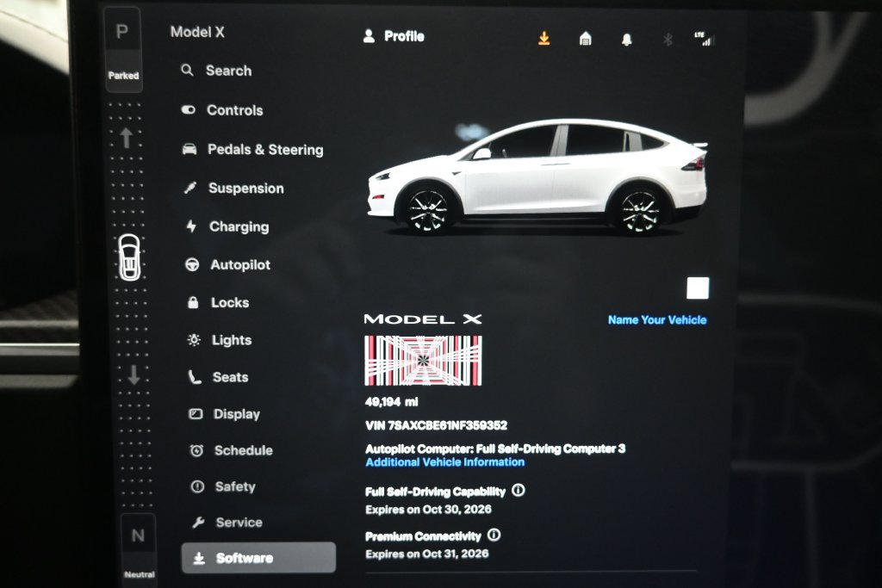Click the Suspension wrench icon
882x588 pixels.
[x=190, y=188]
